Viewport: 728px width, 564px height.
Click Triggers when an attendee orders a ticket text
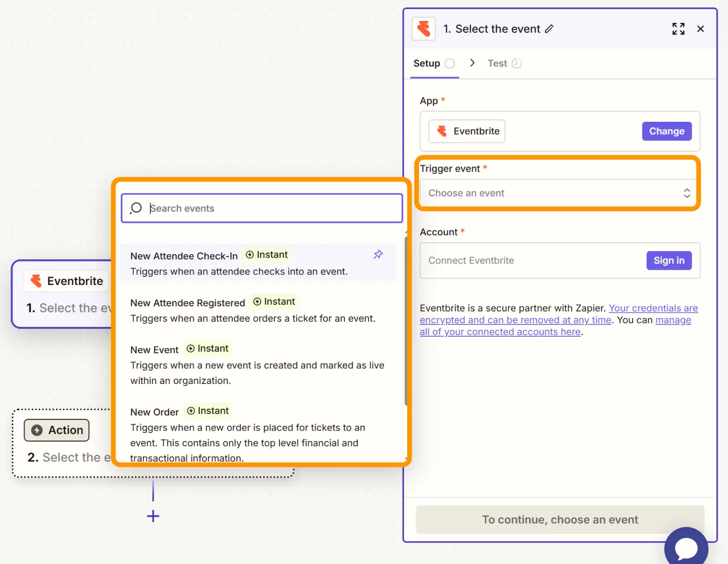(253, 318)
